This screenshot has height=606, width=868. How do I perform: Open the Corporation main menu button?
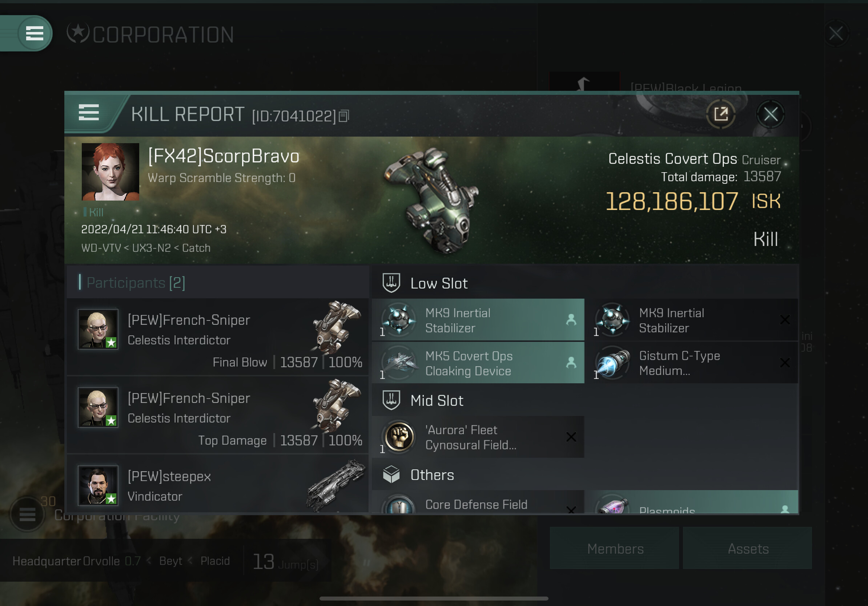click(34, 33)
